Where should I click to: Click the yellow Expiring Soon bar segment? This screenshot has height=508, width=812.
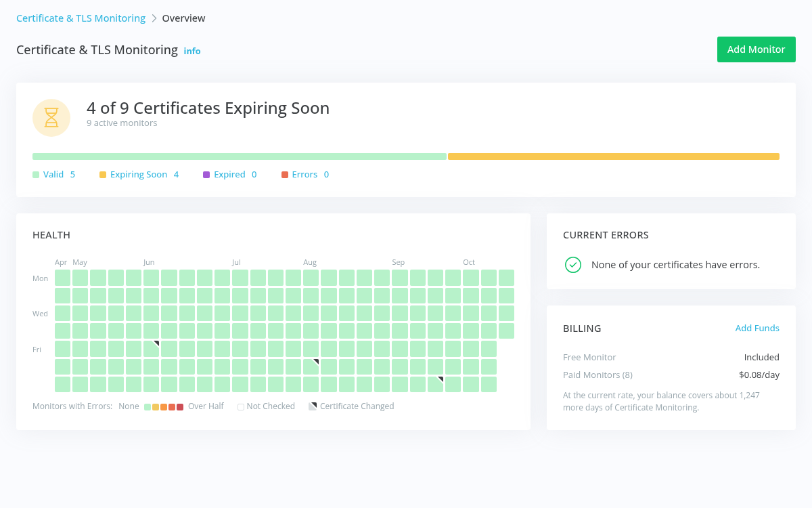(614, 156)
